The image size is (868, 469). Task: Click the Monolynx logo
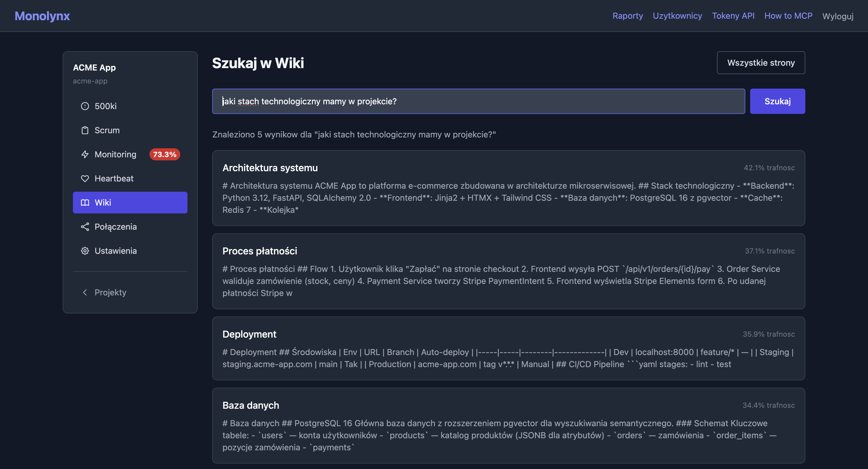point(42,16)
